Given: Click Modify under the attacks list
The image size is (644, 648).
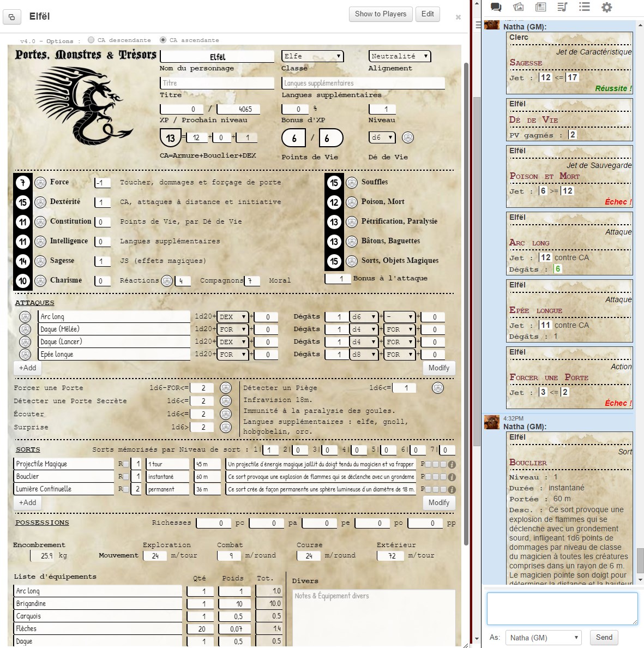Looking at the screenshot, I should tap(439, 368).
